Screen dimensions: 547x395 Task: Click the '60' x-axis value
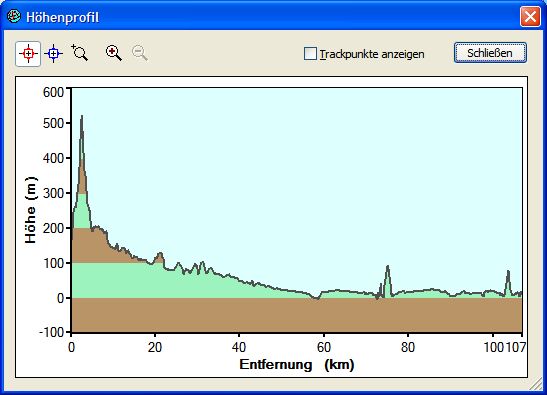point(324,347)
